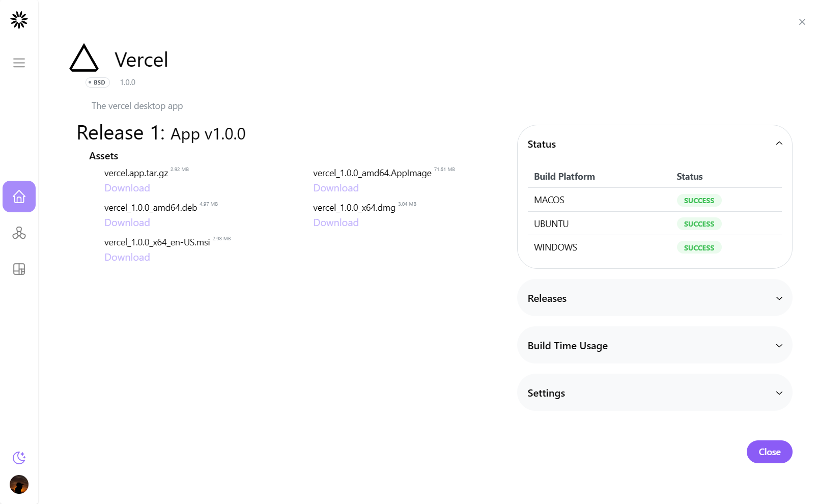Click the UBUNTU success badge
The height and width of the screenshot is (504, 818).
pos(699,224)
